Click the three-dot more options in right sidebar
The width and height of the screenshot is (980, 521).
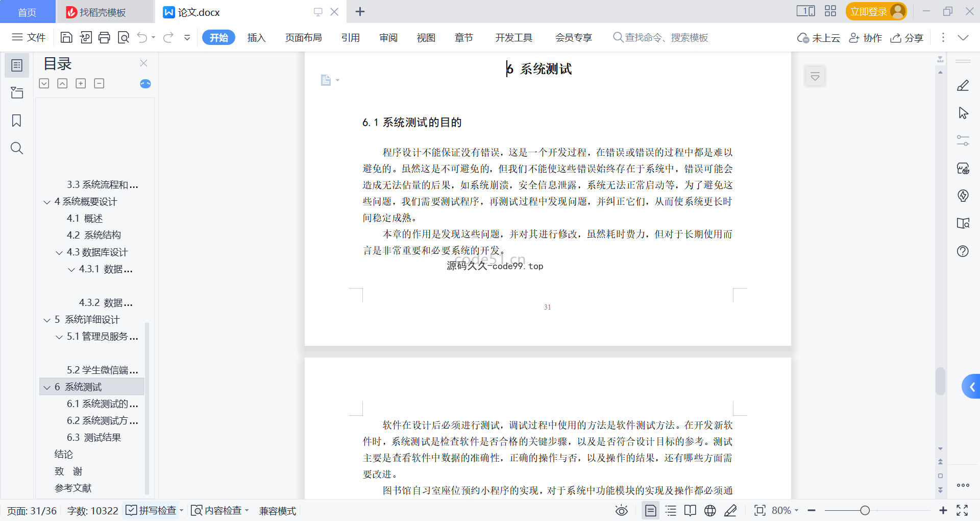(963, 485)
